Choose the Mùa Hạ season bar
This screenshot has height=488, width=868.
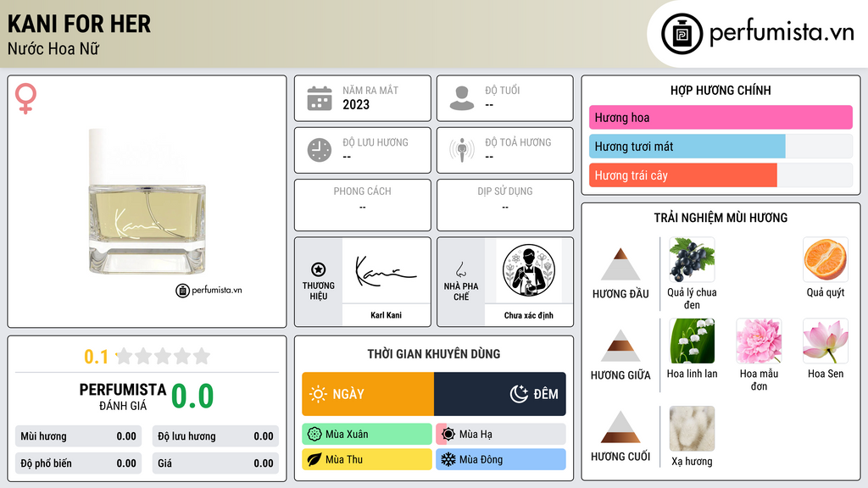(501, 435)
